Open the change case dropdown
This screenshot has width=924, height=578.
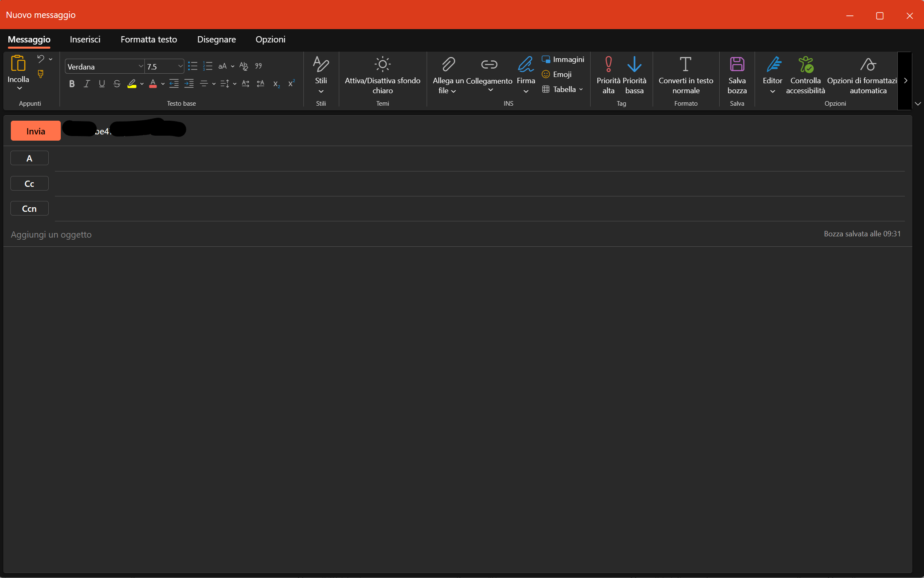(x=233, y=66)
